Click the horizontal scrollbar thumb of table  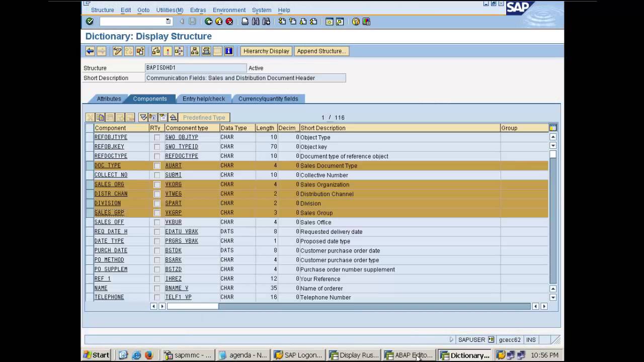point(193,306)
